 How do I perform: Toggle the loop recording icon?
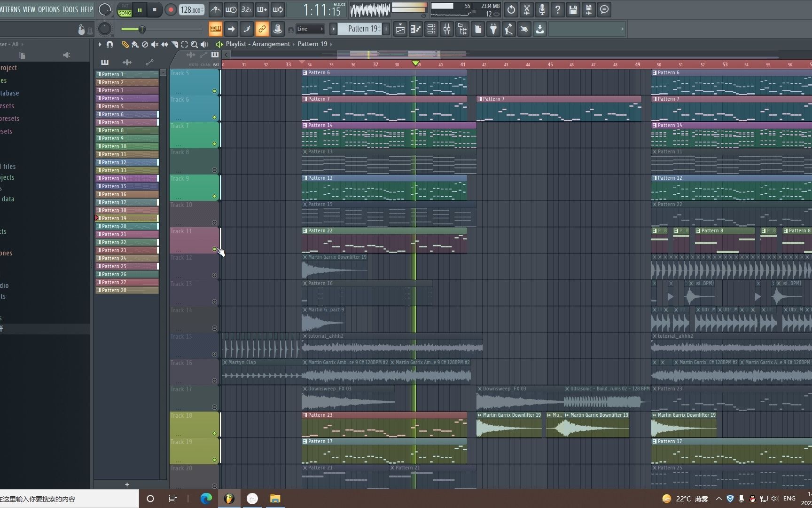point(278,9)
